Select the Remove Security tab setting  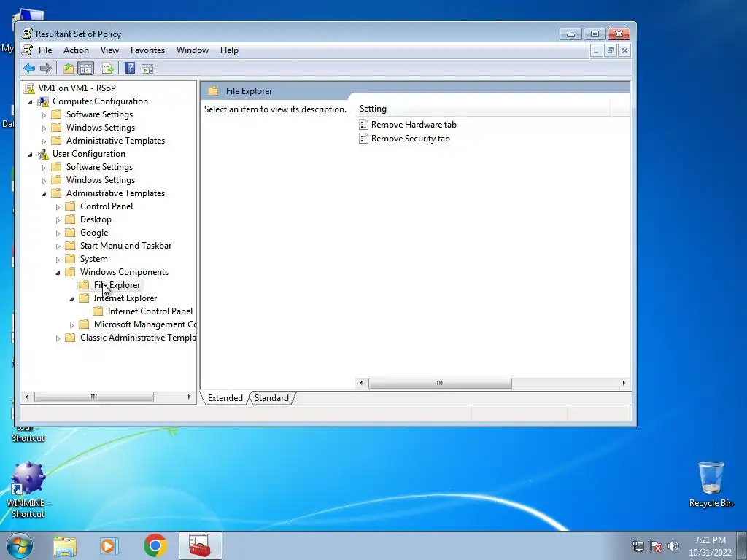click(x=410, y=139)
